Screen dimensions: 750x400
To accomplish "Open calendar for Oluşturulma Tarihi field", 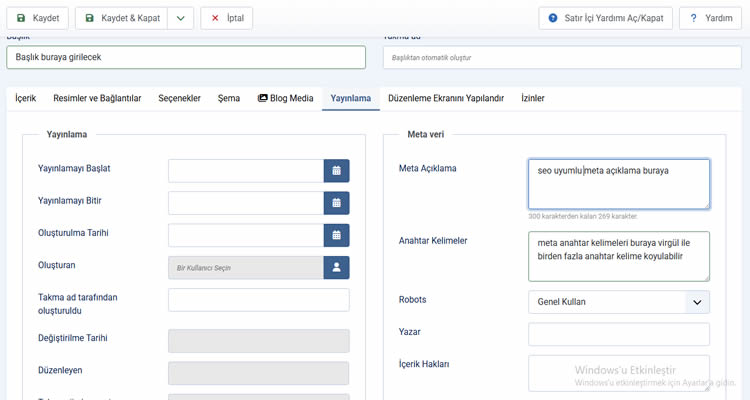I will 336,235.
